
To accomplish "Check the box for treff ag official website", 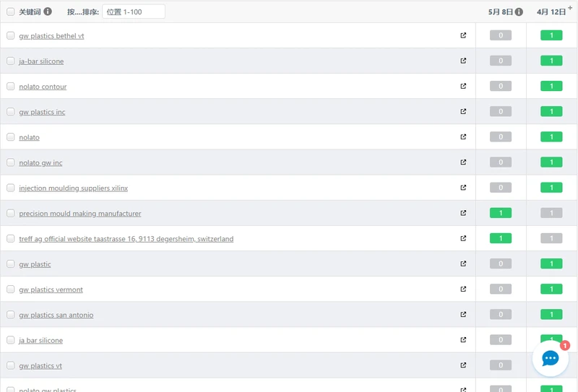I will [x=11, y=239].
